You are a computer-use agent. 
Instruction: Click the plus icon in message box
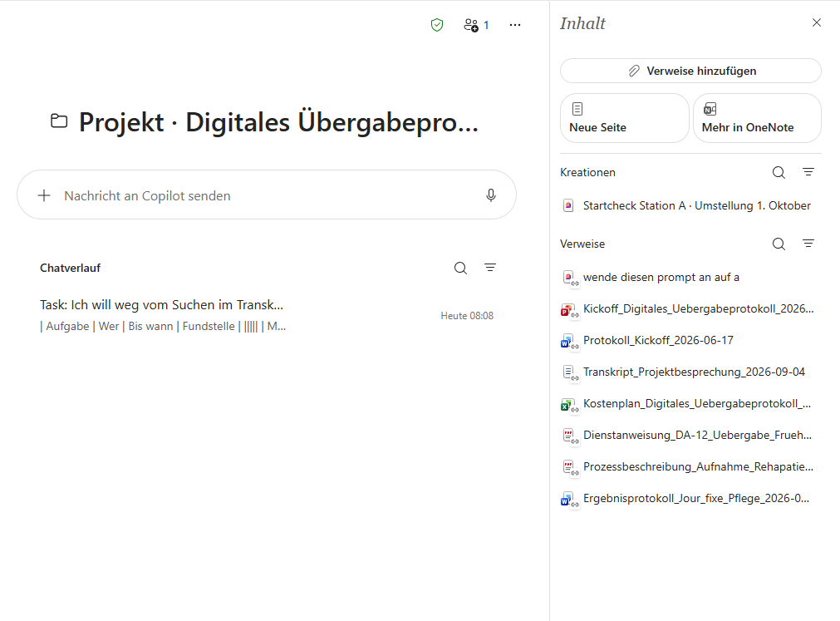pos(44,195)
